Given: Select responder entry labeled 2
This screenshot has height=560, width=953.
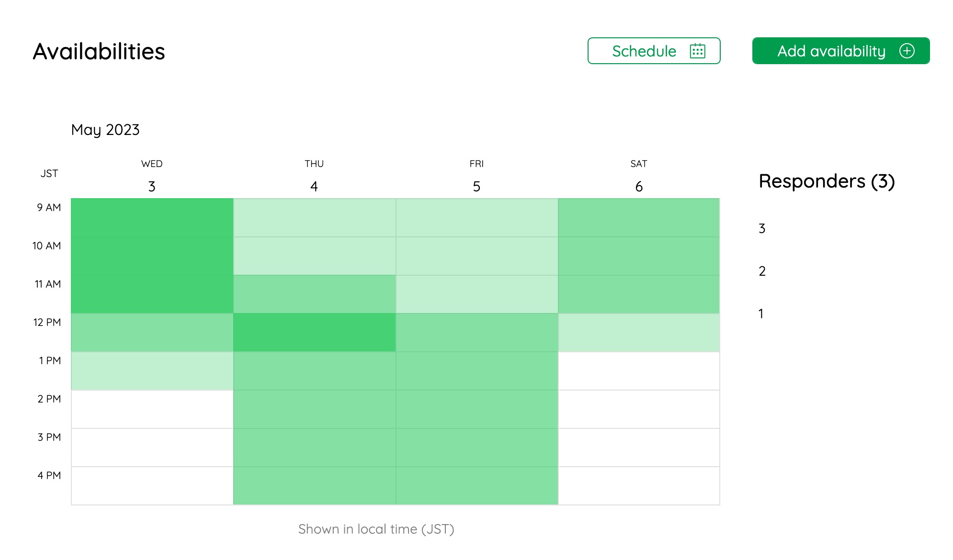Looking at the screenshot, I should click(x=762, y=271).
